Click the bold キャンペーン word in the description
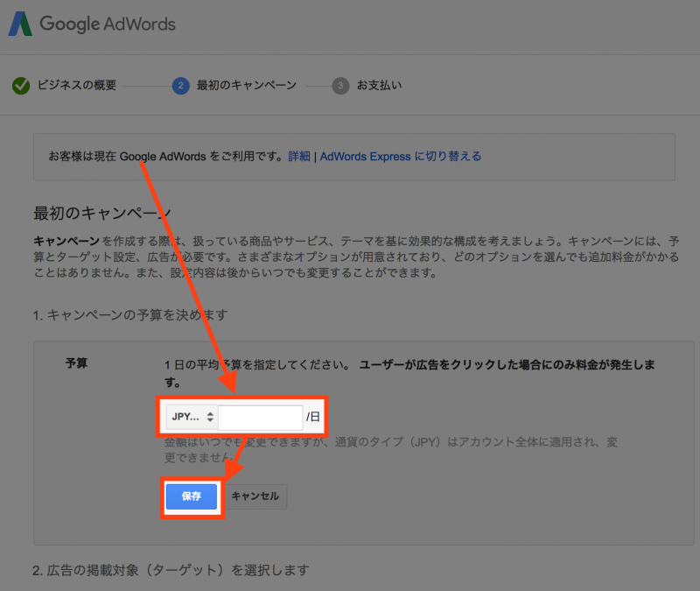This screenshot has height=591, width=700. (x=66, y=242)
